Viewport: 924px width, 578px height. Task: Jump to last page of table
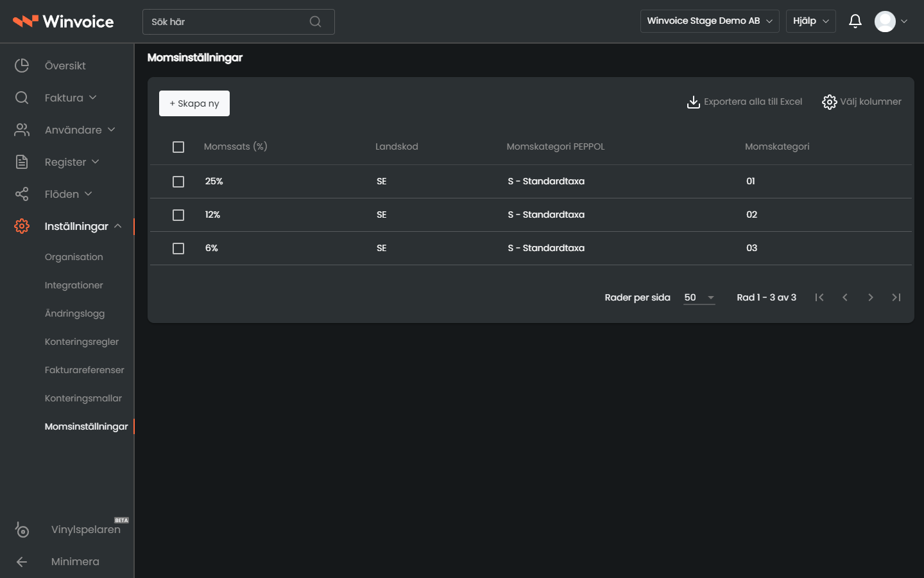[896, 297]
